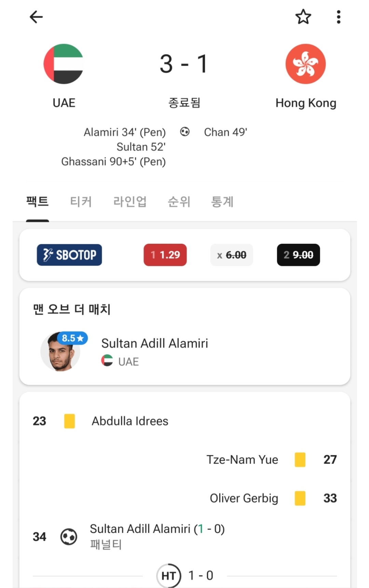
Task: Tap the goal ball icon at minute 34
Action: [x=69, y=536]
